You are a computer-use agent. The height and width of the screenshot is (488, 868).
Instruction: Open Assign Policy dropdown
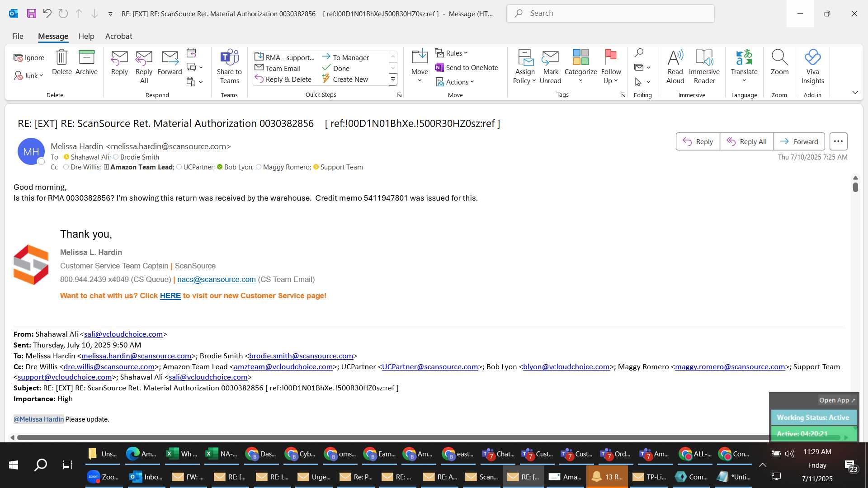pyautogui.click(x=524, y=66)
